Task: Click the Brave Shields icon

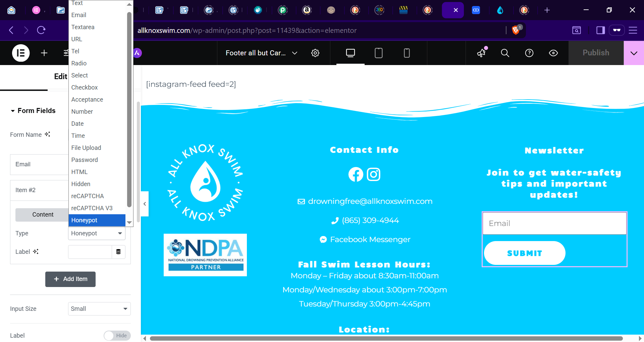Action: click(x=516, y=30)
